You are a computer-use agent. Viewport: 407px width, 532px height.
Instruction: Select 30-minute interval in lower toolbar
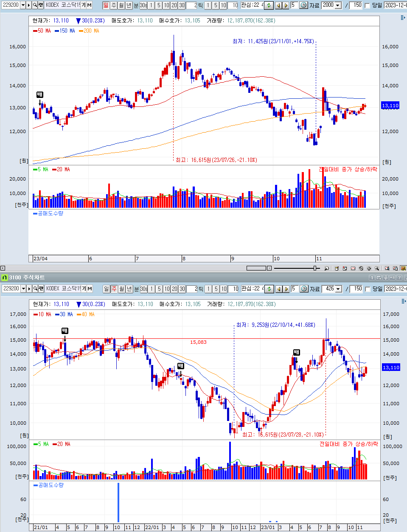pos(182,289)
